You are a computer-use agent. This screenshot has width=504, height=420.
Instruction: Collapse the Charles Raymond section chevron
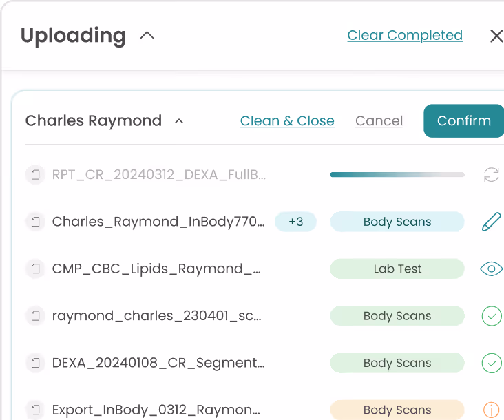pos(179,121)
